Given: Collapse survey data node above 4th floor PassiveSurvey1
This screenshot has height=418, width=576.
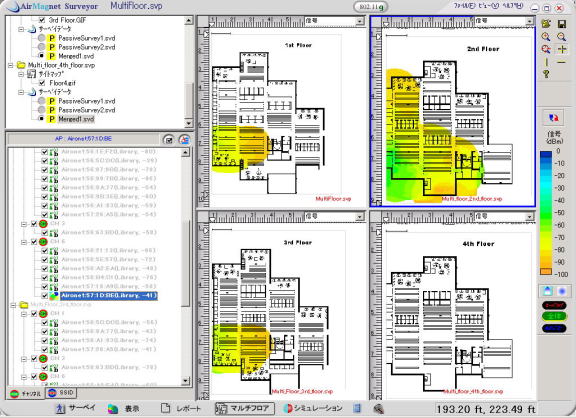Looking at the screenshot, I should coord(21,92).
